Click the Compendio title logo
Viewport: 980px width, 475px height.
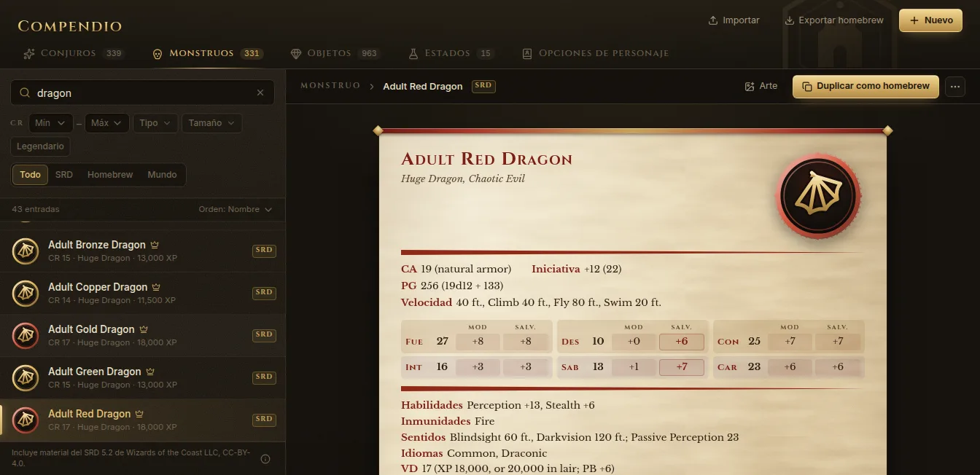tap(70, 26)
